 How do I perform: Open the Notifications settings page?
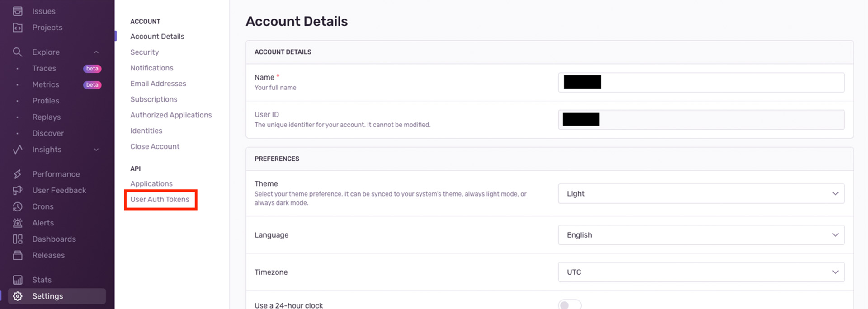[152, 68]
